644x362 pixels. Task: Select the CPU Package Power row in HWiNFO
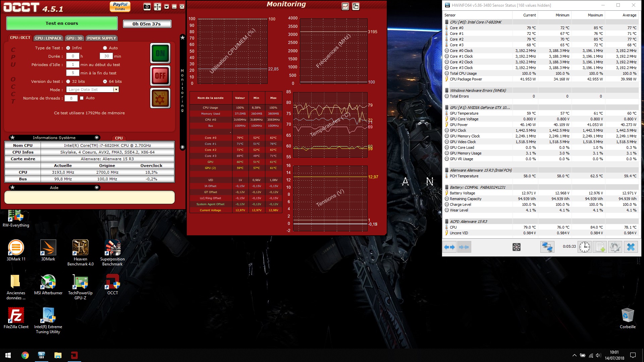[x=541, y=79]
